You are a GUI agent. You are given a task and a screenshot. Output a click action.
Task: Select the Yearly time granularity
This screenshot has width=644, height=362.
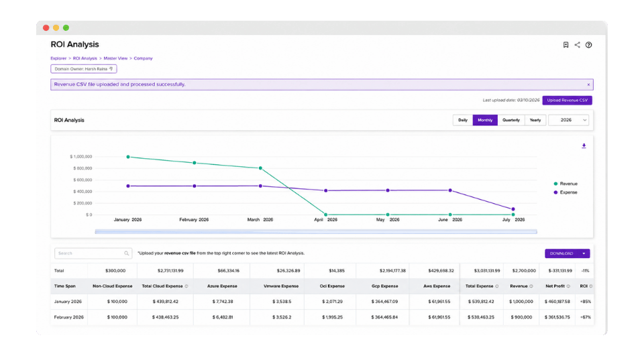(x=535, y=120)
